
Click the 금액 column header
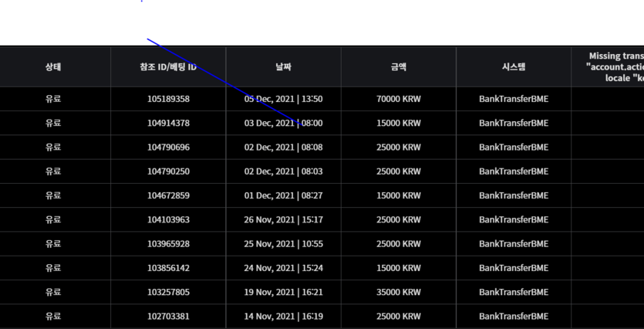[399, 66]
